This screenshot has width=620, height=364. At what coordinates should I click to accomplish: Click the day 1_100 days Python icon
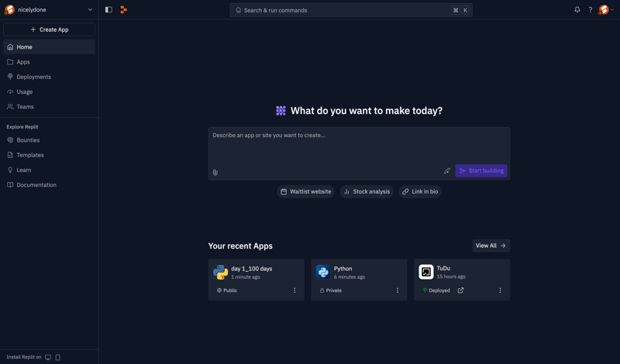click(220, 273)
